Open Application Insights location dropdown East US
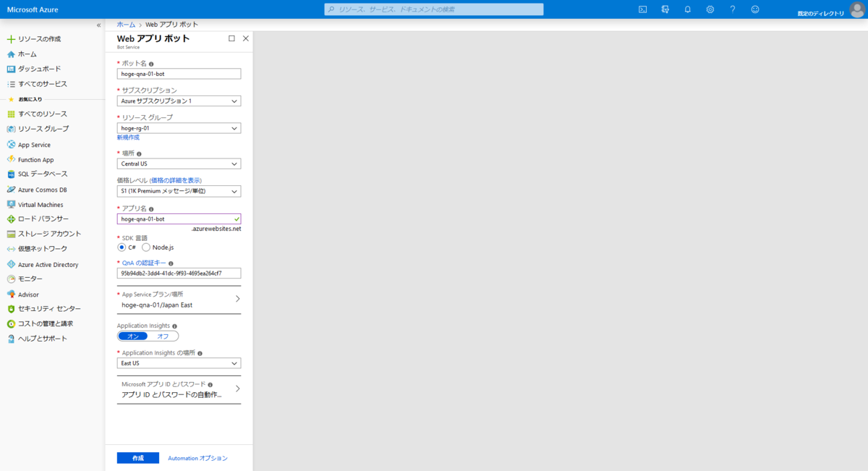 coord(179,363)
